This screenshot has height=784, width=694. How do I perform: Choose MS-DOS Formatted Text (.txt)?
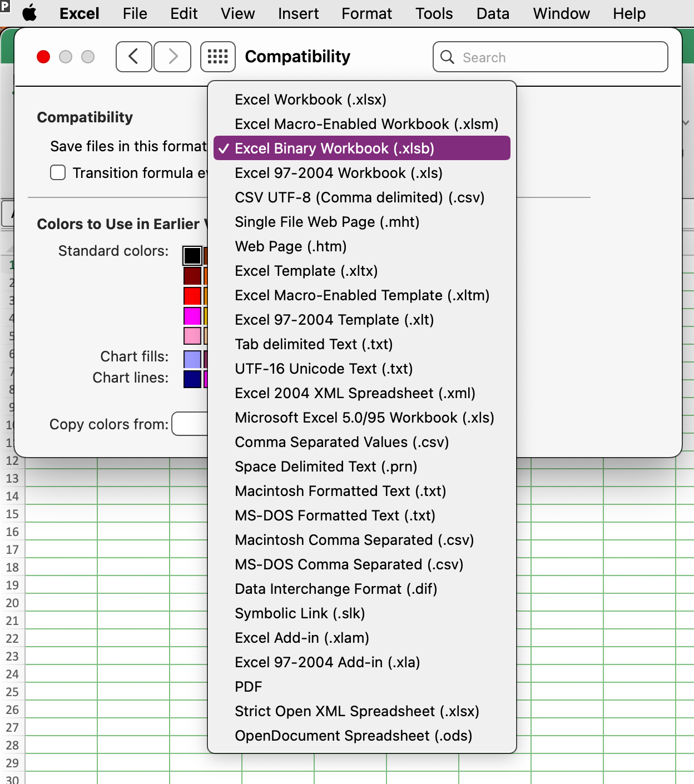tap(362, 515)
